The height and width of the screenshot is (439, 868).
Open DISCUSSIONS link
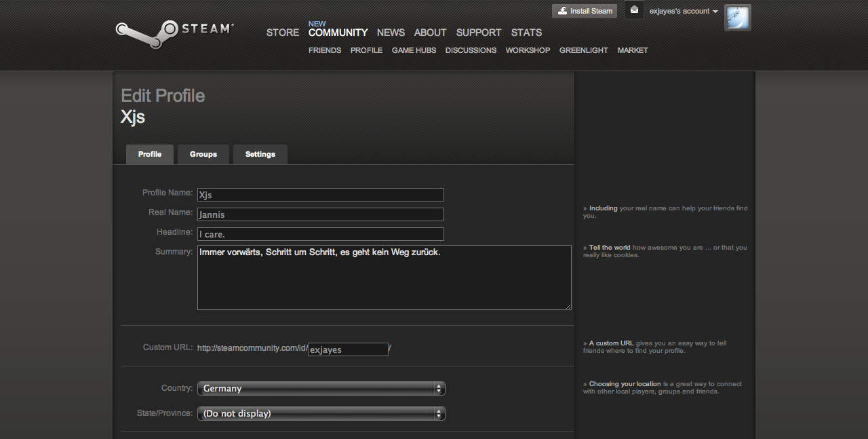point(471,50)
